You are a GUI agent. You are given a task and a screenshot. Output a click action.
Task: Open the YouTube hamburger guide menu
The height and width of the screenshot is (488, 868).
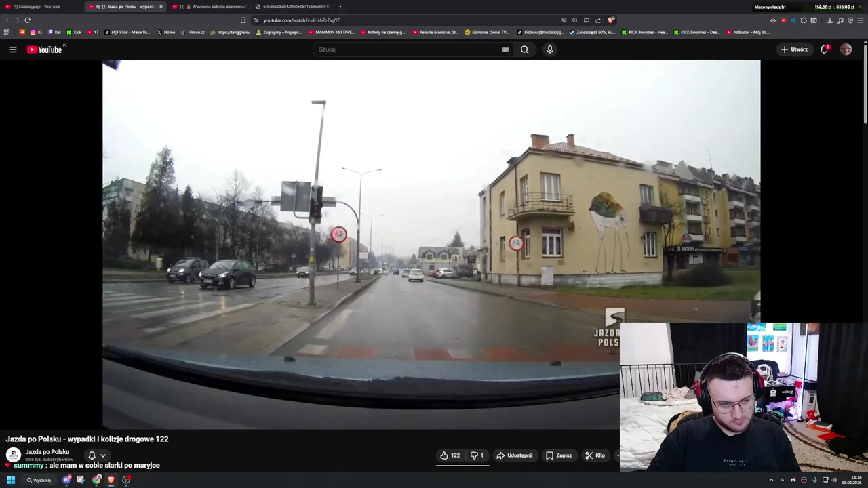[13, 49]
